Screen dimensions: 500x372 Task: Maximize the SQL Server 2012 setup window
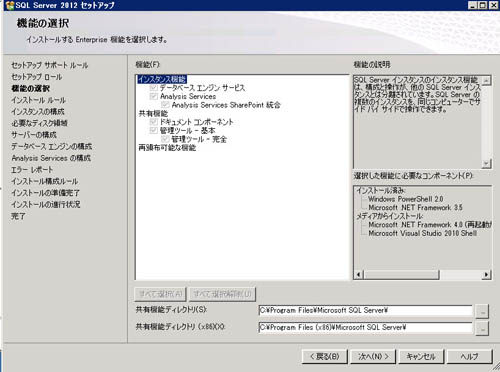(483, 5)
